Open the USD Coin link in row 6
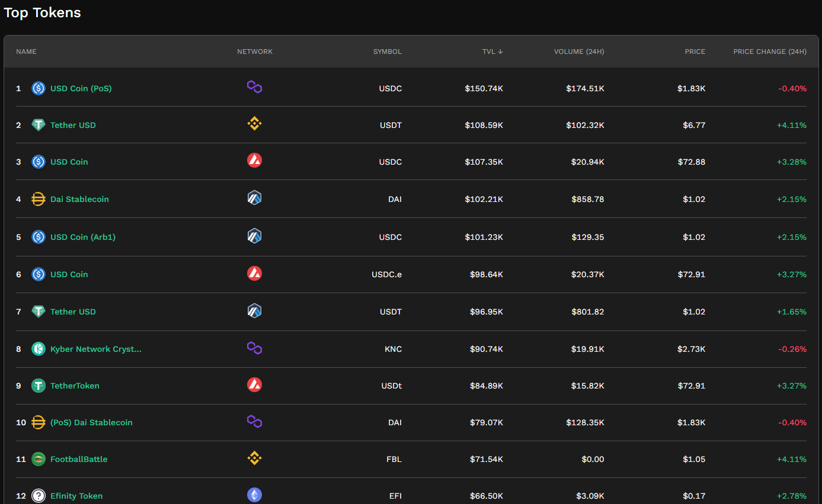Image resolution: width=822 pixels, height=504 pixels. tap(69, 274)
